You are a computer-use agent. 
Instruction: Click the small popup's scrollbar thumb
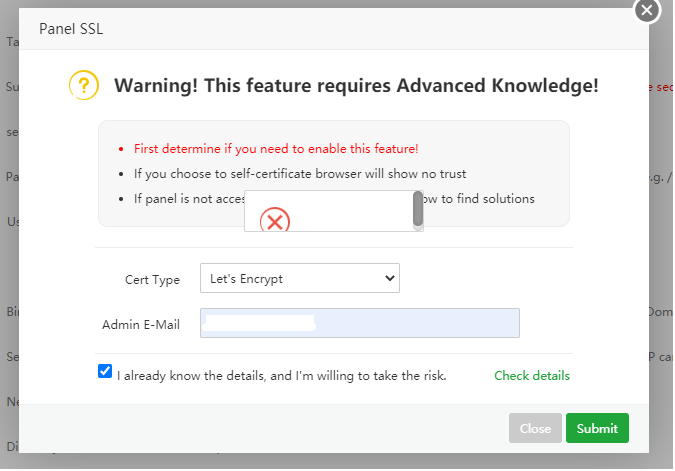pos(418,208)
